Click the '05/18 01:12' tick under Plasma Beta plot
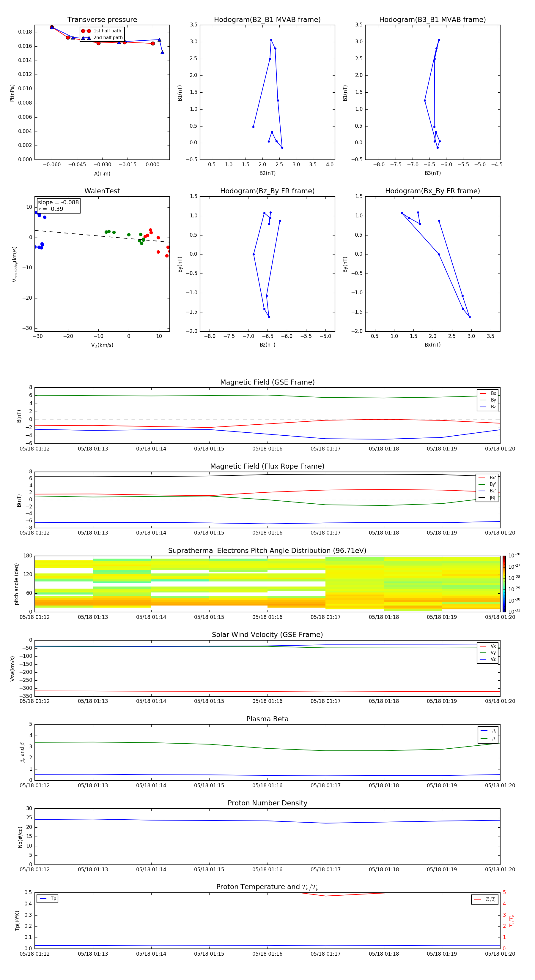535x980 pixels. (35, 785)
